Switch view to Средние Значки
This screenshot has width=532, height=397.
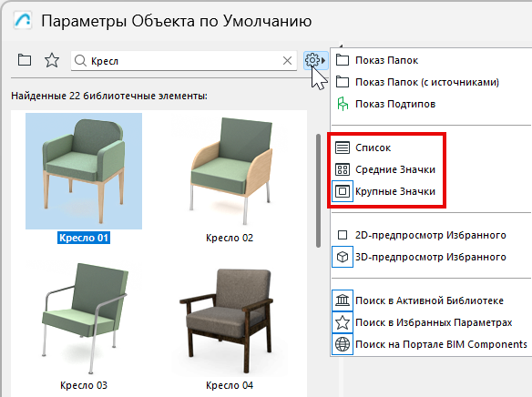395,169
